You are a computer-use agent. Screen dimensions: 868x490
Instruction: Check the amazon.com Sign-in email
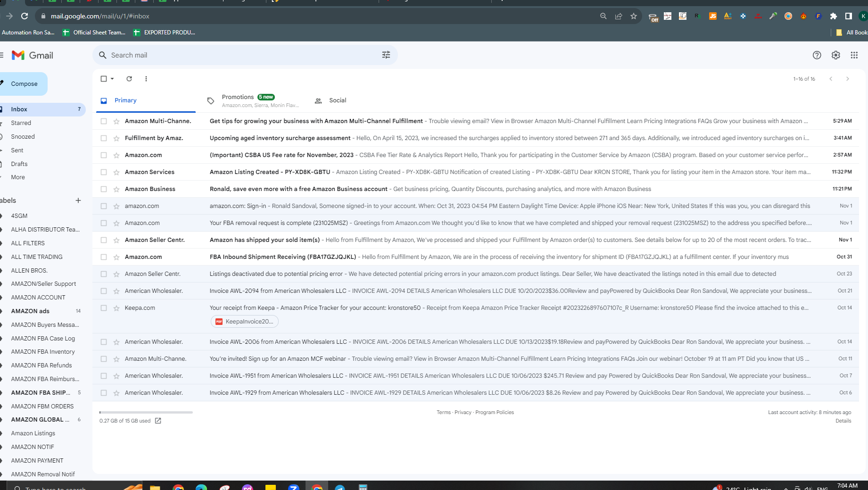tap(104, 206)
